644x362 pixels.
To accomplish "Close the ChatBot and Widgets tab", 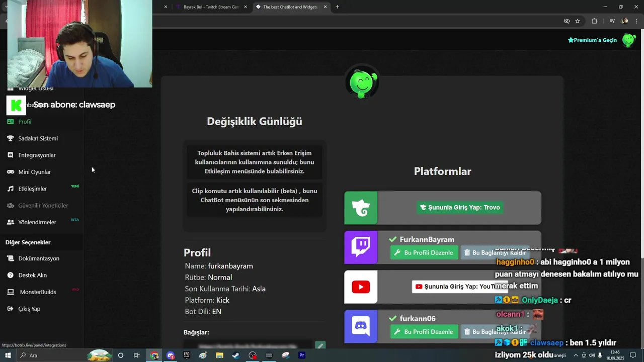I will 325,7.
